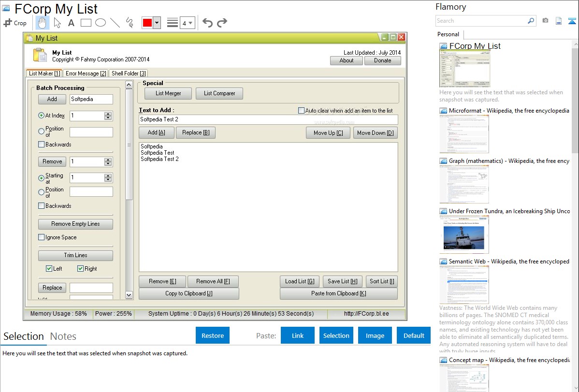The height and width of the screenshot is (392, 579).
Task: Activate the hand pan tool
Action: click(42, 23)
